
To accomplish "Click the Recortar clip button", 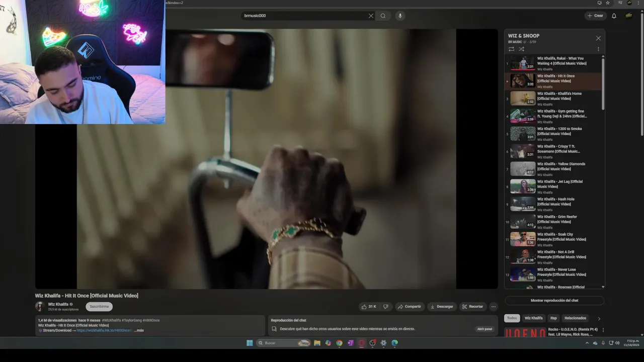I will (x=472, y=307).
